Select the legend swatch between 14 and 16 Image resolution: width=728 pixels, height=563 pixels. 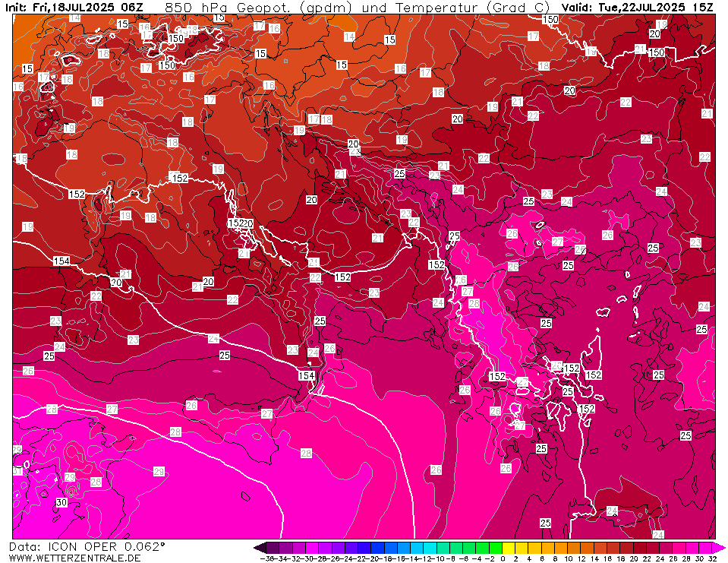point(600,548)
